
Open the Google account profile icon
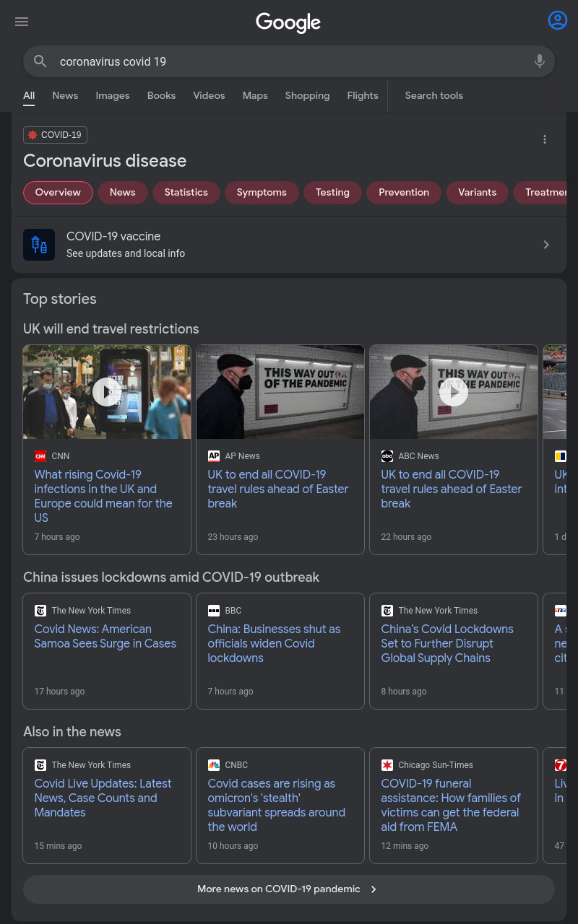tap(558, 20)
